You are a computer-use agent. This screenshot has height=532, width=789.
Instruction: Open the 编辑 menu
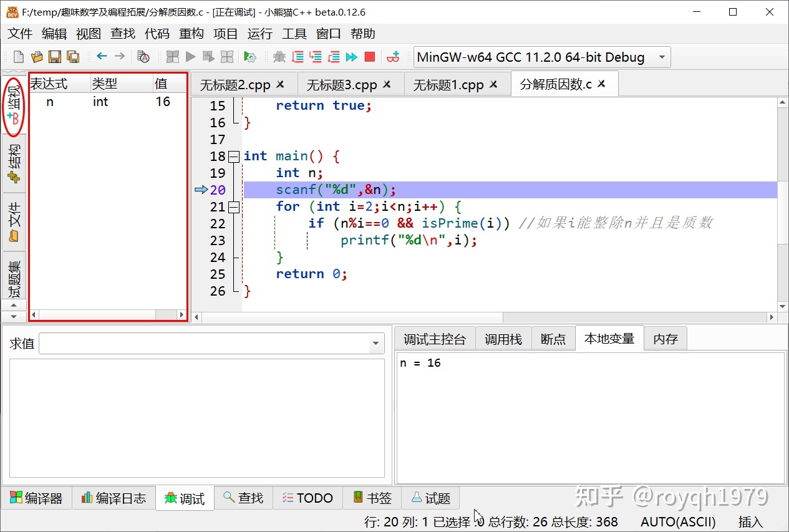(54, 34)
